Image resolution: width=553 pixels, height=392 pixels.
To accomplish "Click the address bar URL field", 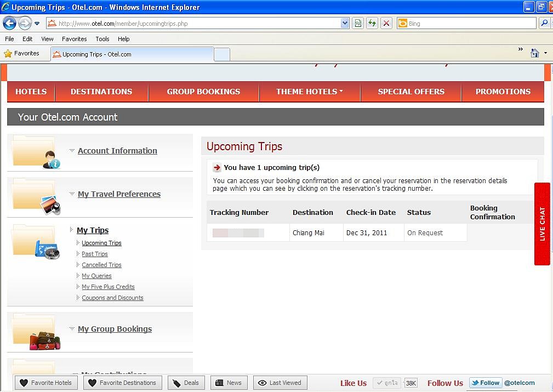I will click(193, 24).
